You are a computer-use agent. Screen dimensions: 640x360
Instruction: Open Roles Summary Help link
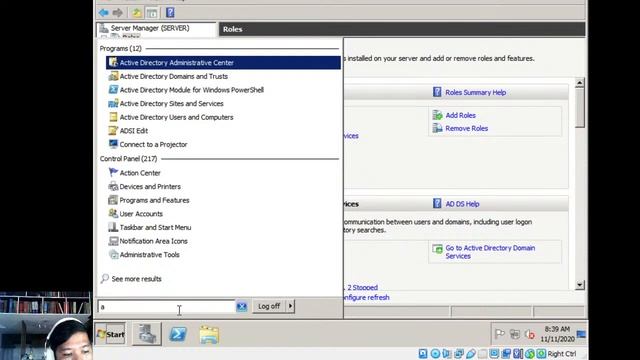tap(476, 92)
